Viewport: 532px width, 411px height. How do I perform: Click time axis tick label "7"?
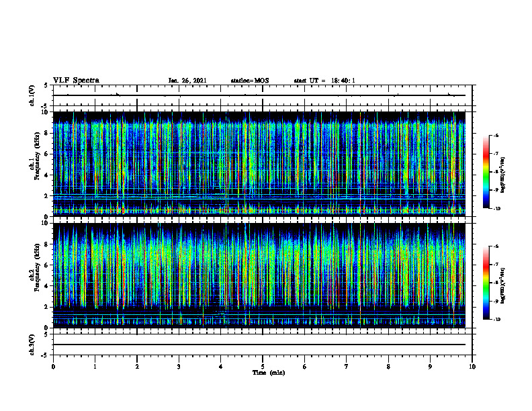tap(347, 367)
